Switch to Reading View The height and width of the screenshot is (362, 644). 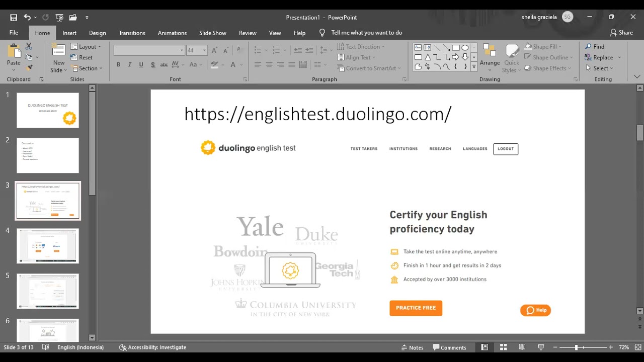pyautogui.click(x=522, y=347)
